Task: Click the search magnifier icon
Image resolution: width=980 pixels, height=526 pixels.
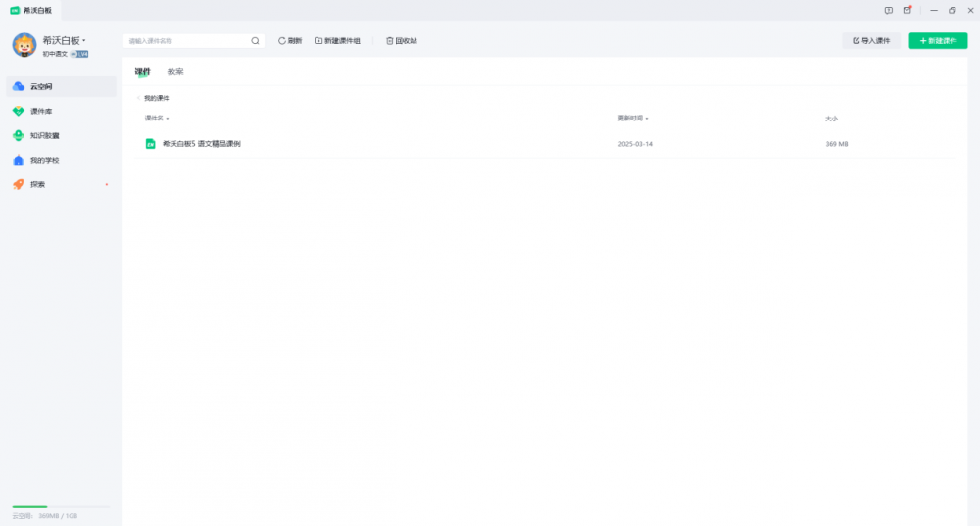Action: pyautogui.click(x=256, y=41)
